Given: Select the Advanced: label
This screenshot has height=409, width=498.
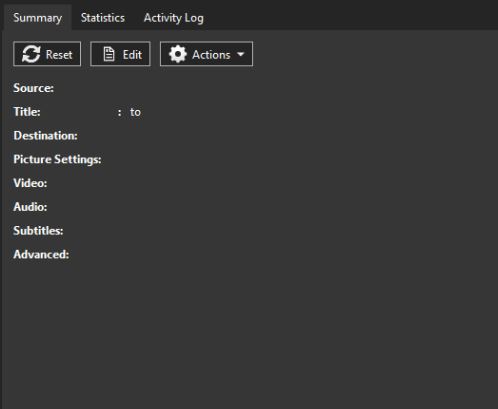Looking at the screenshot, I should (41, 254).
